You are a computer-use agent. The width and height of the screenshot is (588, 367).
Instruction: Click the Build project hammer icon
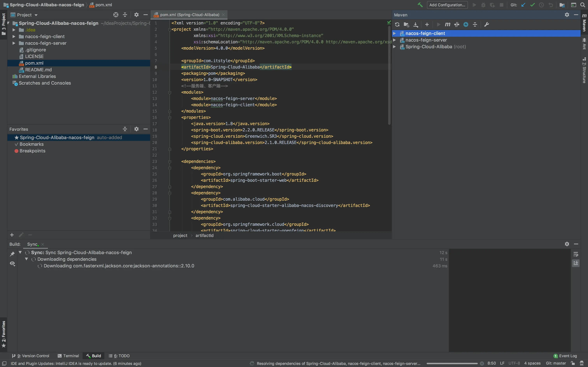pos(420,5)
